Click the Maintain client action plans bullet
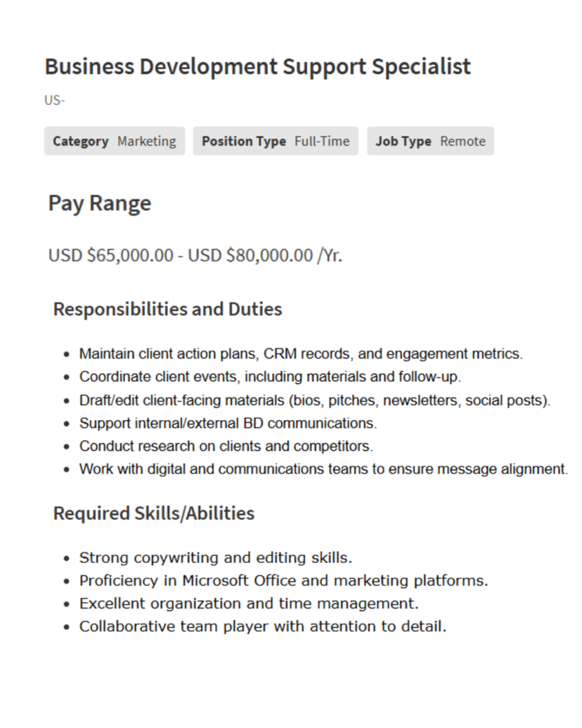 [301, 353]
